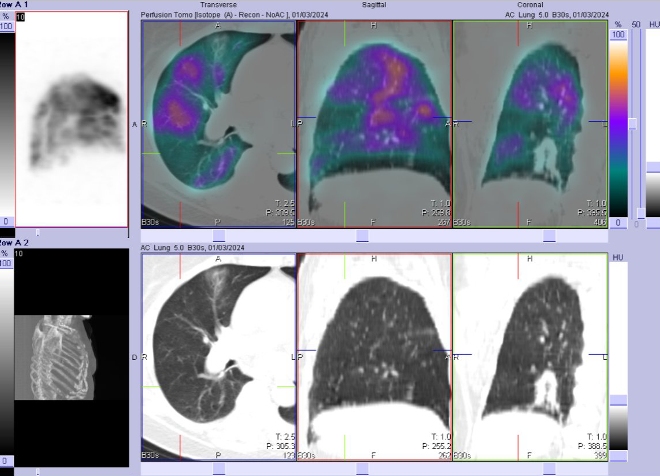Click slice slider handle under CT sagittal view
This screenshot has height=476, width=660.
coord(362,469)
